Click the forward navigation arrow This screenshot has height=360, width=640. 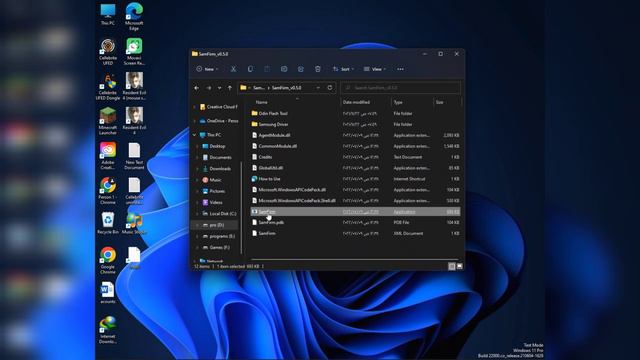[x=209, y=88]
